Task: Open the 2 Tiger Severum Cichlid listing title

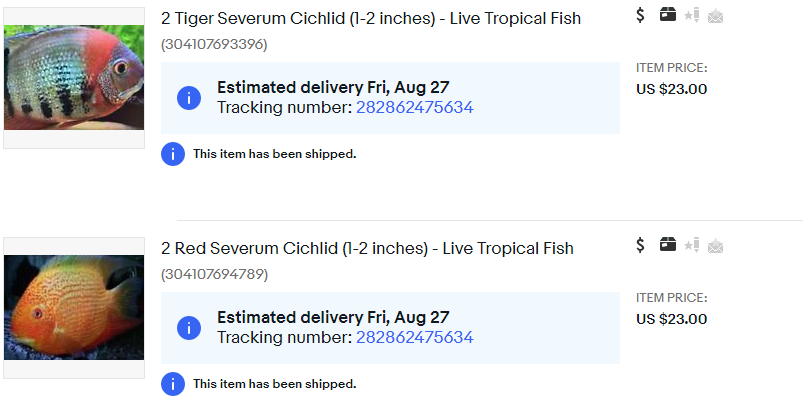Action: coord(371,19)
